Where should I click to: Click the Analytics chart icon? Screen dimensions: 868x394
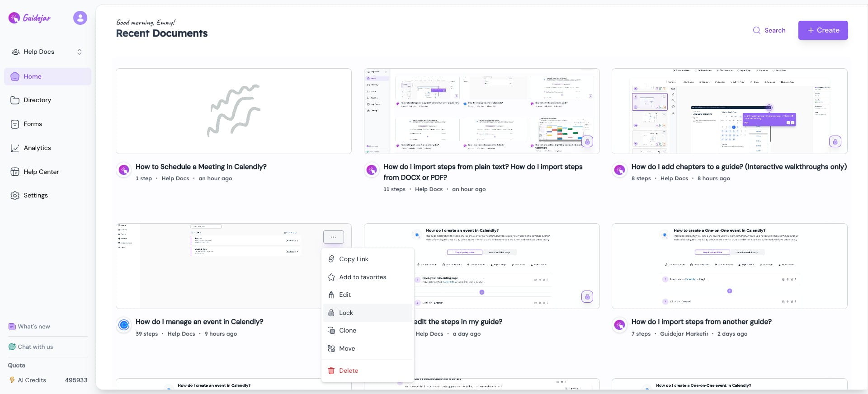coord(15,148)
